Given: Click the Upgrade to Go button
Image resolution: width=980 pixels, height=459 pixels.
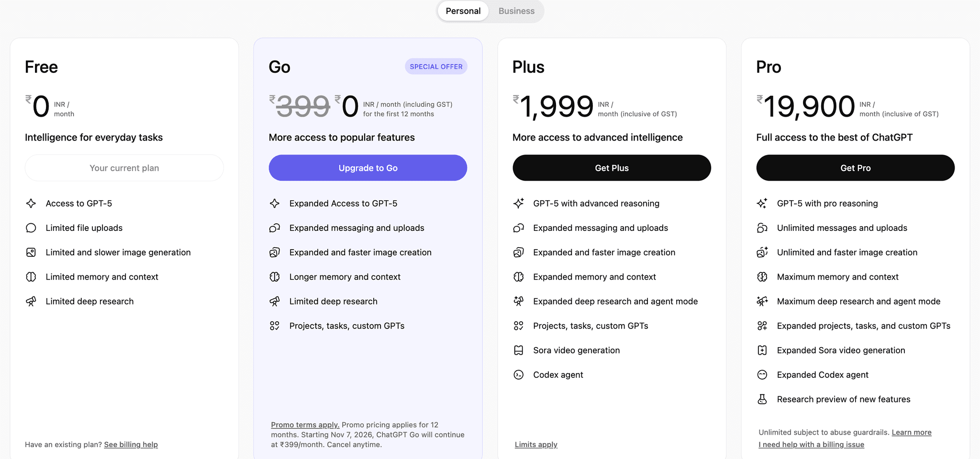Looking at the screenshot, I should [367, 168].
